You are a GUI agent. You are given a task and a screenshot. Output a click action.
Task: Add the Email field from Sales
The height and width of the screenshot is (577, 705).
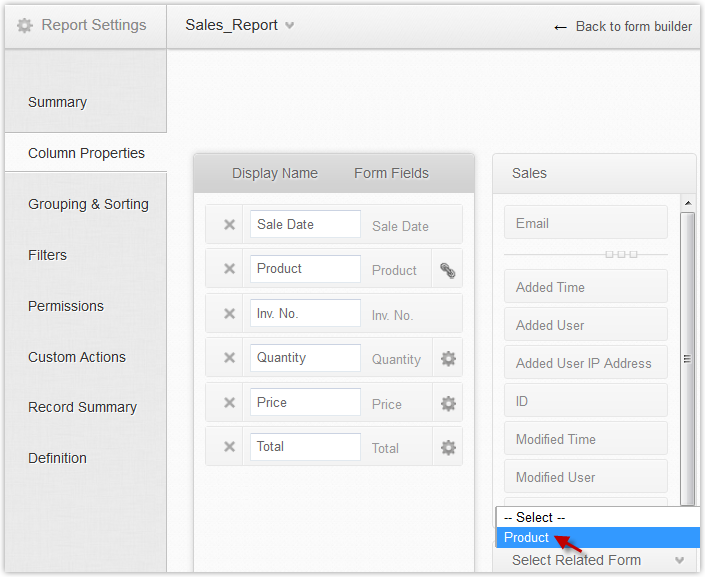pos(585,223)
